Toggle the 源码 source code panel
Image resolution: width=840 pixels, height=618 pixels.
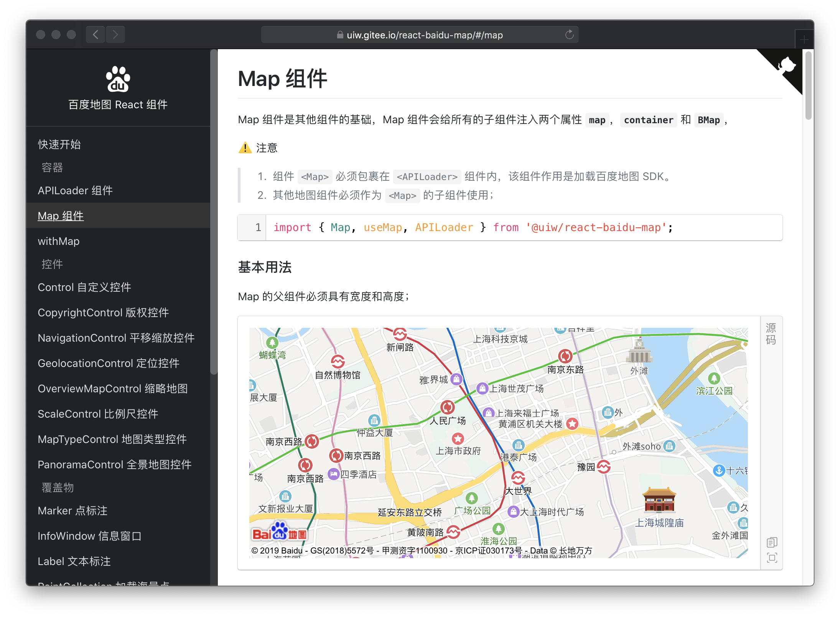pyautogui.click(x=771, y=334)
